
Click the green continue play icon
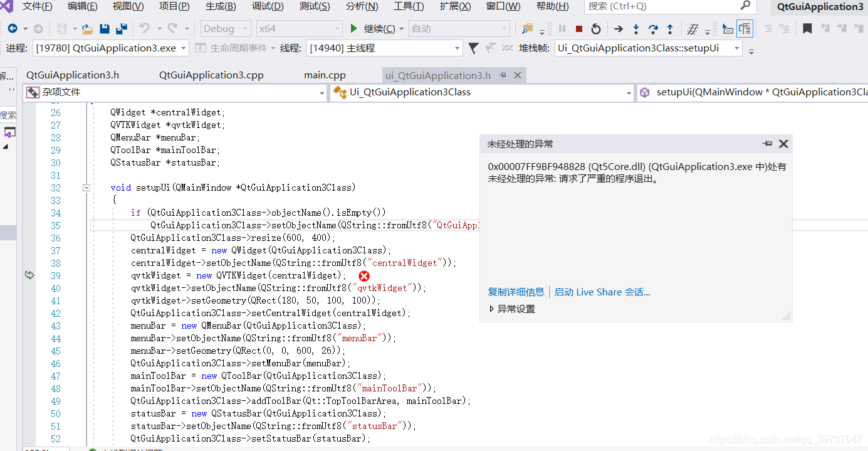pos(354,29)
